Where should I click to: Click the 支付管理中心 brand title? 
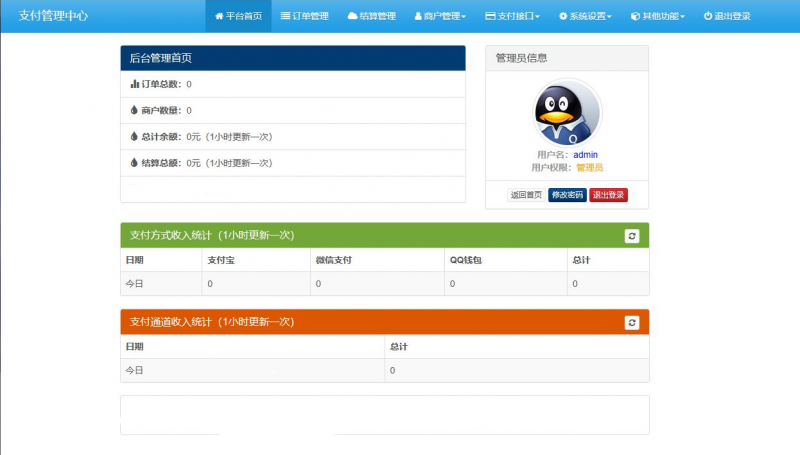point(53,16)
